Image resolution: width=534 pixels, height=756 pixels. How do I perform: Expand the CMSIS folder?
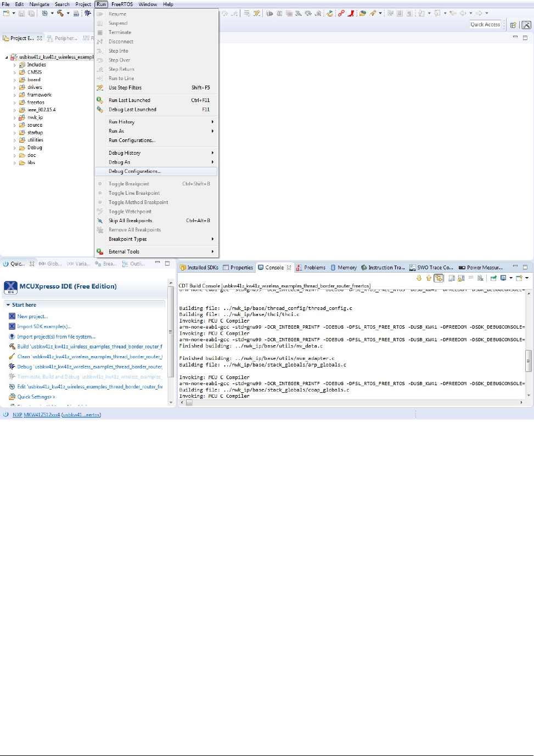tap(15, 72)
